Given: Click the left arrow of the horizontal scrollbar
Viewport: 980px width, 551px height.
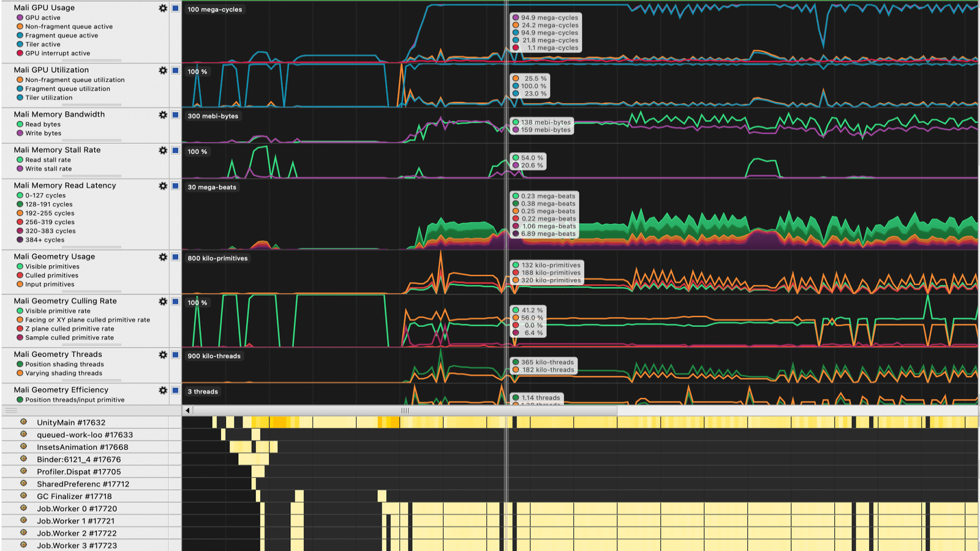Looking at the screenshot, I should point(187,410).
